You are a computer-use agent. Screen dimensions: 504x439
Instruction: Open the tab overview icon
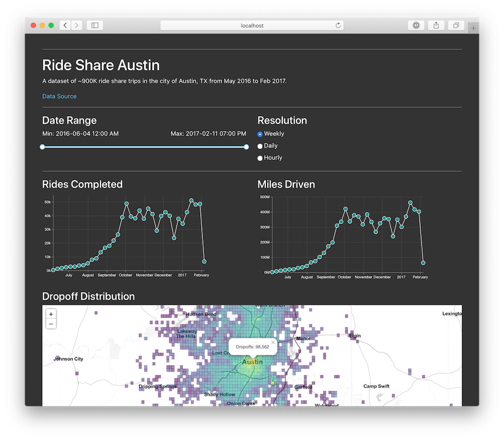tap(455, 25)
